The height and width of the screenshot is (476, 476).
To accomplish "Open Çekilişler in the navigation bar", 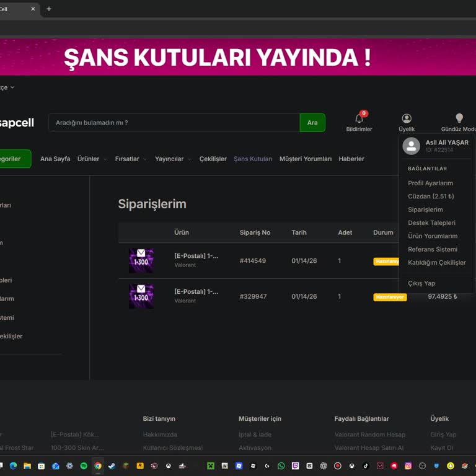I will click(213, 159).
